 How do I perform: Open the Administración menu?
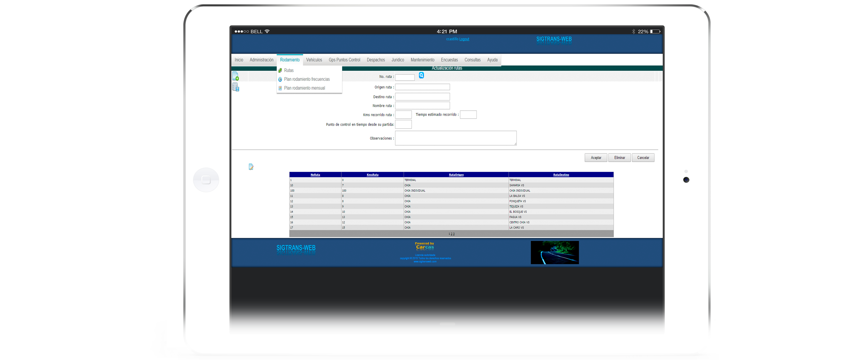coord(261,60)
